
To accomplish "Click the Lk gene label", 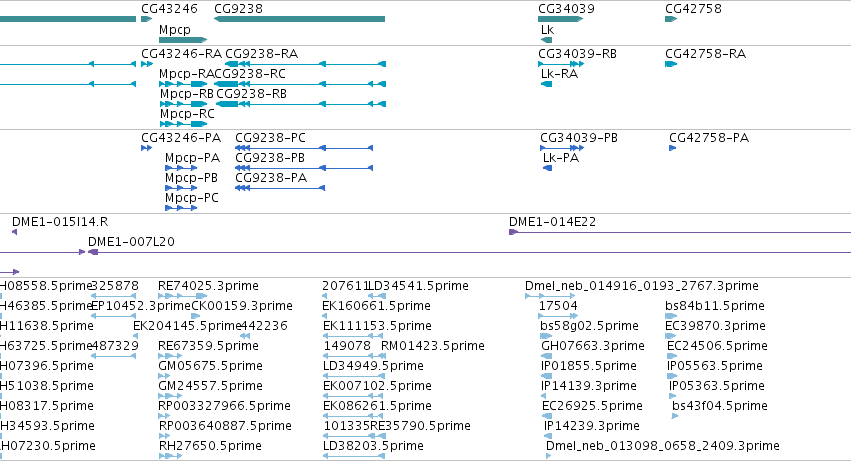I will pyautogui.click(x=547, y=30).
